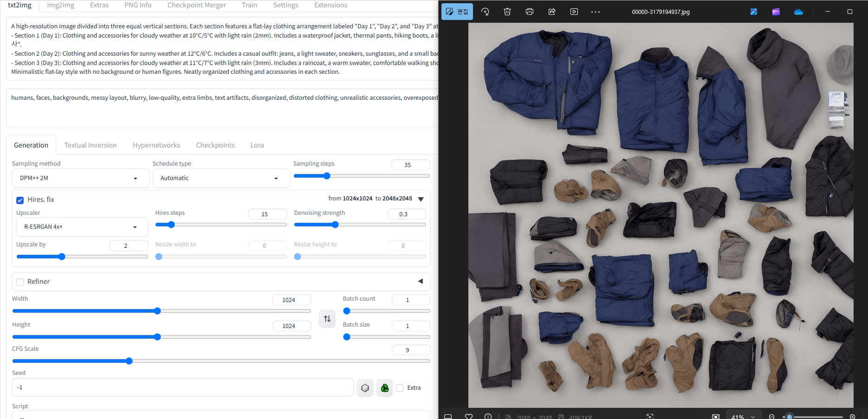Open the Upscaler dropdown R-ESRGAN 4x+
Screen dimensions: 868x419
82,227
